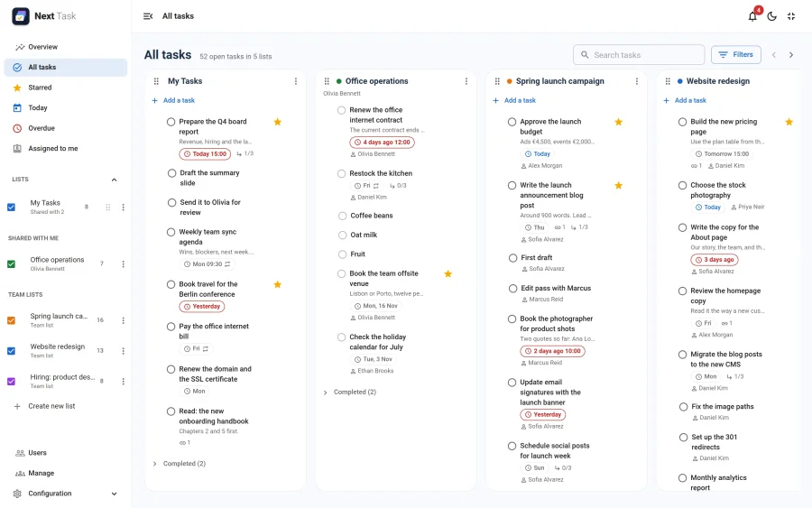Add a task to Spring launch campaign
This screenshot has height=508, width=812.
(x=514, y=100)
